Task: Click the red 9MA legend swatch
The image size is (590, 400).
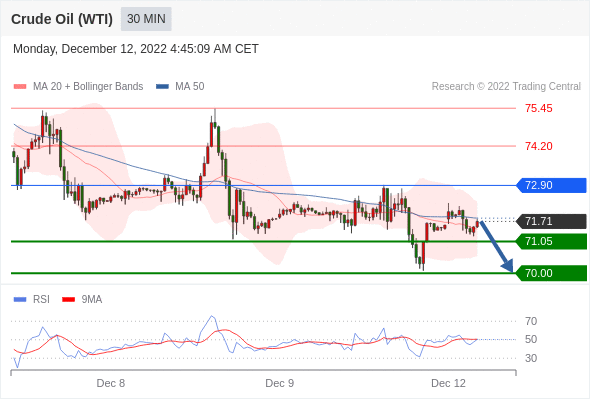Action: point(68,300)
